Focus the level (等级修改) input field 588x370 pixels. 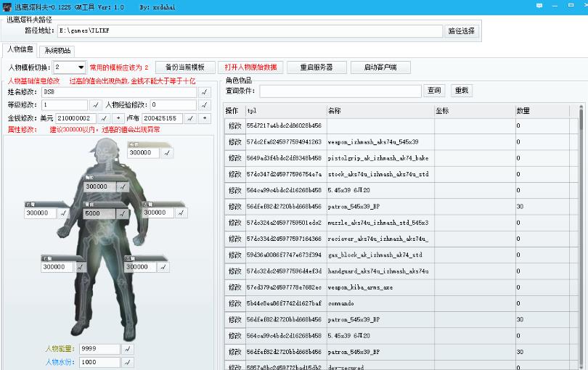(x=65, y=105)
